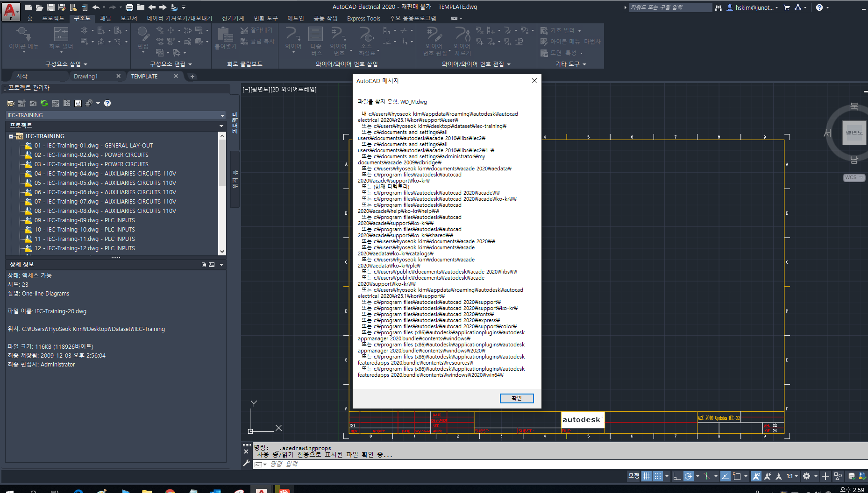
Task: Click the Help question mark in title bar
Action: [x=819, y=7]
